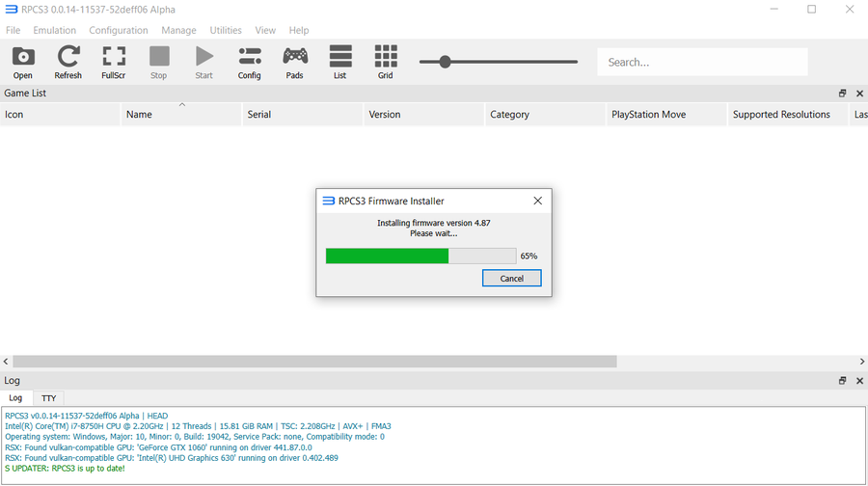Click the Start emulation icon
The image size is (868, 486).
[x=203, y=62]
